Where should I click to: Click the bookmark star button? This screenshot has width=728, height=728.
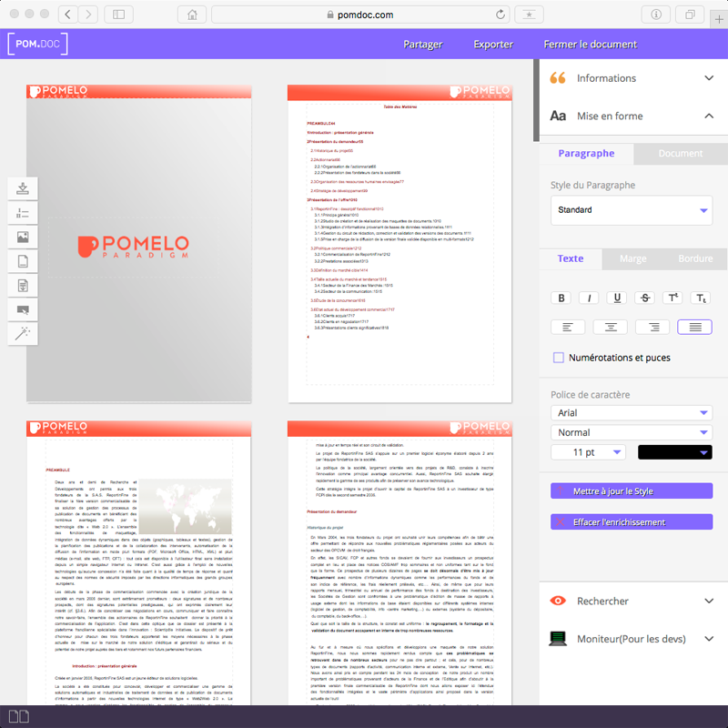point(529,15)
